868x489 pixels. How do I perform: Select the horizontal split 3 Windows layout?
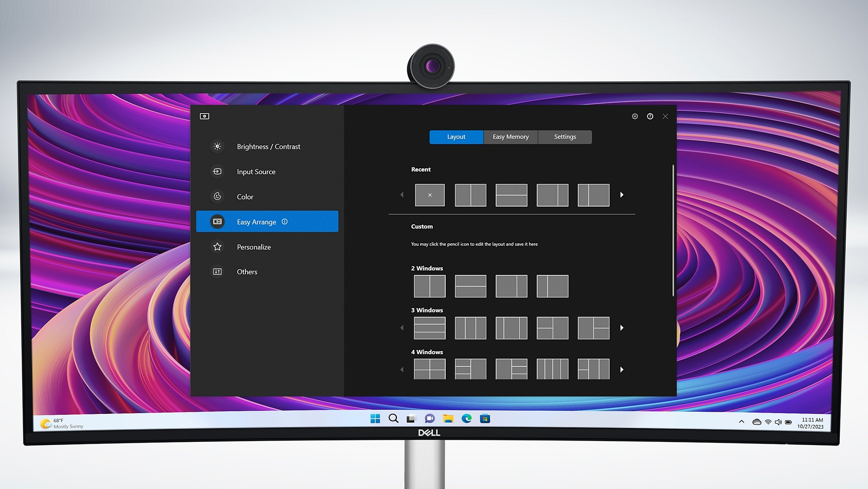[x=429, y=328]
